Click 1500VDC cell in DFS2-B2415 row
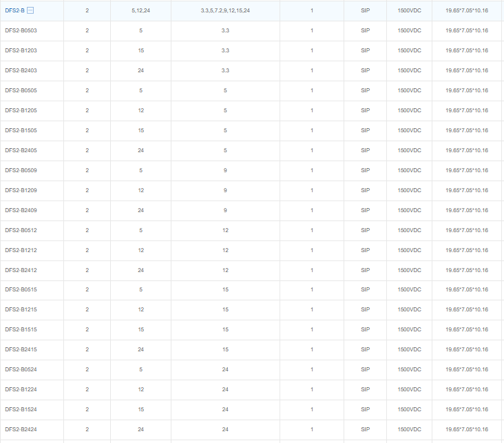The width and height of the screenshot is (504, 443). (x=409, y=349)
